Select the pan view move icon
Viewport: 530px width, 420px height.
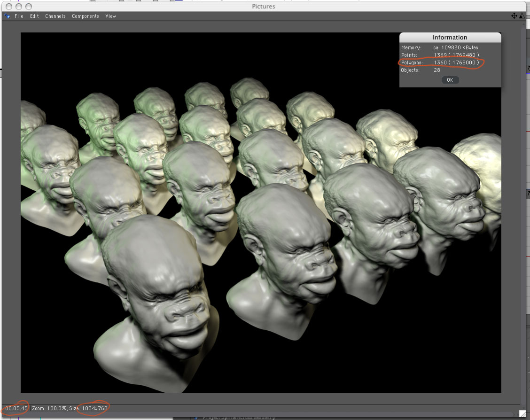[x=514, y=16]
